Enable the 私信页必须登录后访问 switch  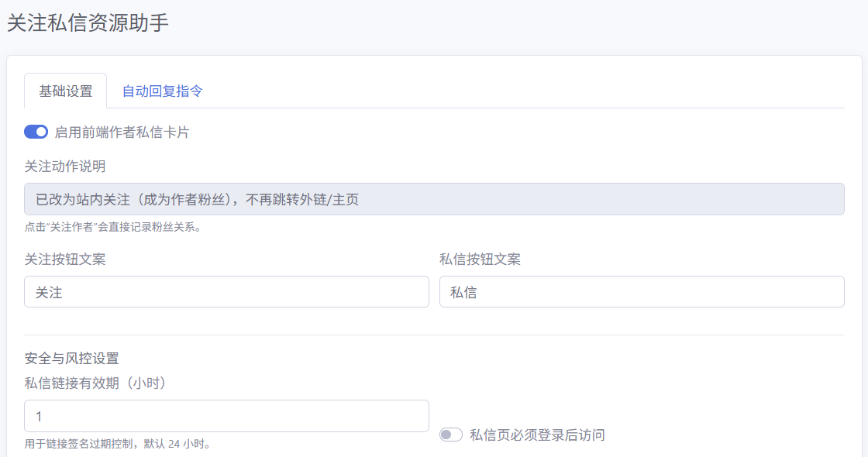tap(451, 435)
